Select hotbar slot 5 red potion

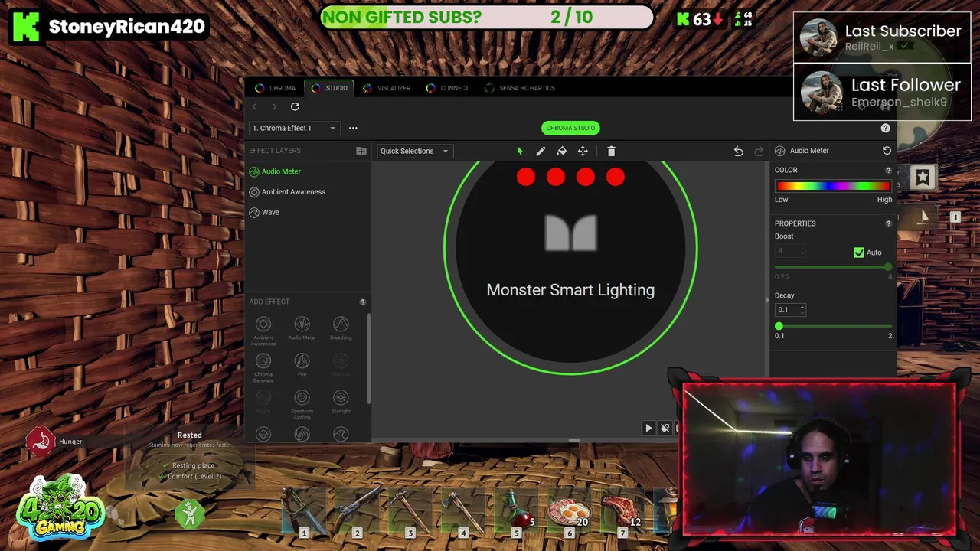pos(518,511)
